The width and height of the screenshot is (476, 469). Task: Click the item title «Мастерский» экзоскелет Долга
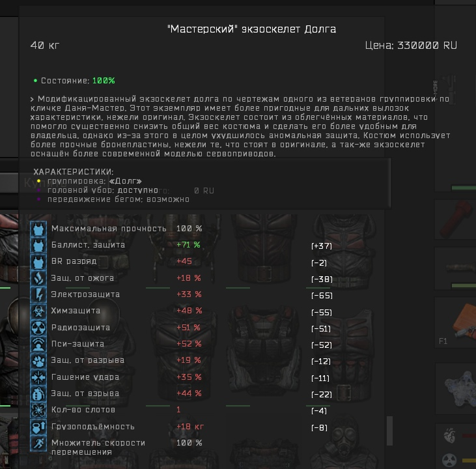[x=251, y=29]
